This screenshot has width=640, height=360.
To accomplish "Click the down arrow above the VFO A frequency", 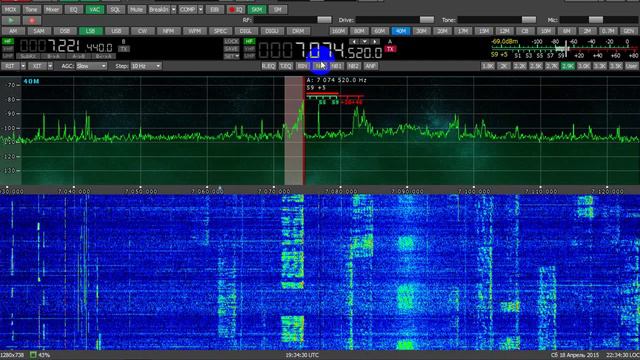I will coord(364,42).
